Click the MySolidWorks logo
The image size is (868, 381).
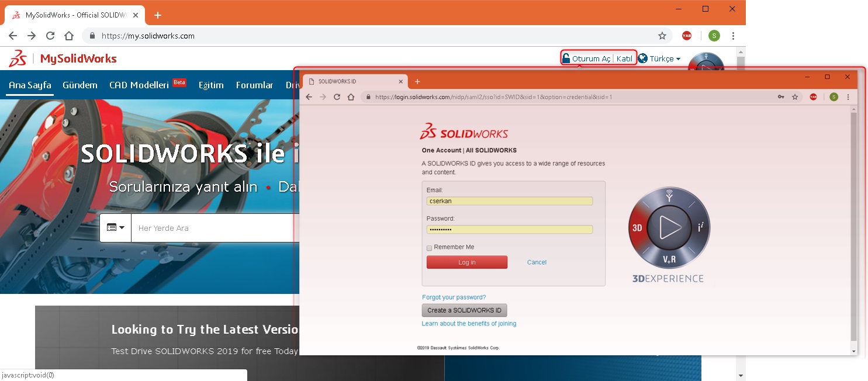pyautogui.click(x=63, y=58)
